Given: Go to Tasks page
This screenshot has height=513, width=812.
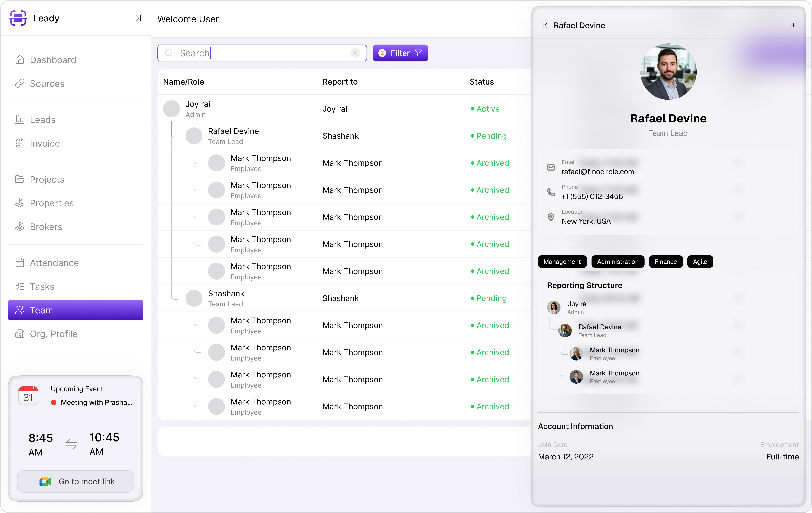Looking at the screenshot, I should pos(76,287).
